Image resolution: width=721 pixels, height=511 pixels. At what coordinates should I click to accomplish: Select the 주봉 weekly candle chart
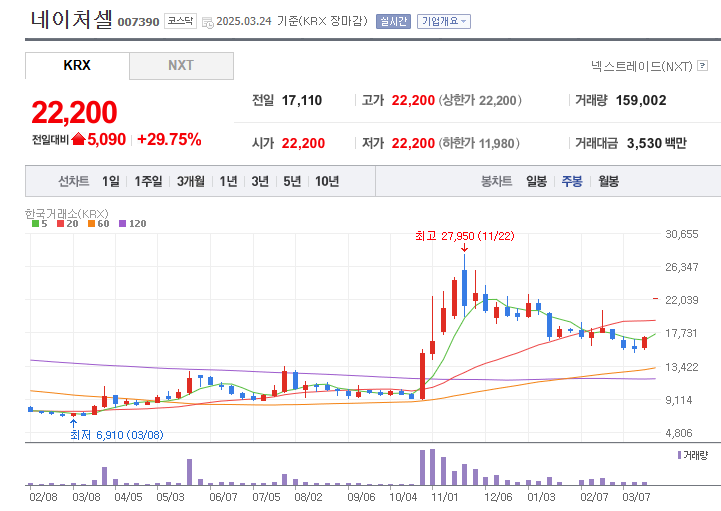click(572, 181)
